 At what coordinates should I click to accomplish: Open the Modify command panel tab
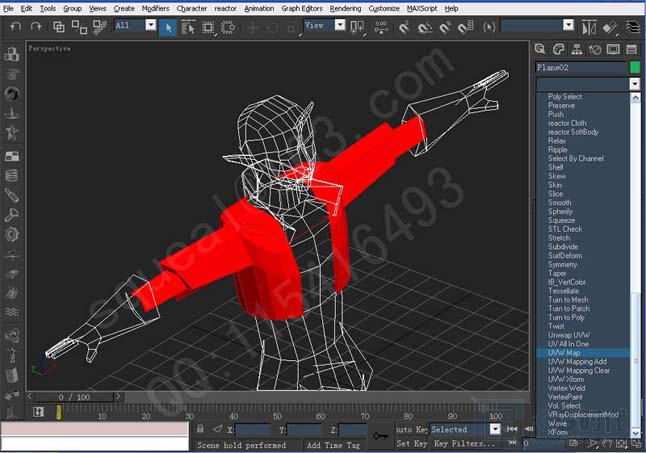[558, 49]
